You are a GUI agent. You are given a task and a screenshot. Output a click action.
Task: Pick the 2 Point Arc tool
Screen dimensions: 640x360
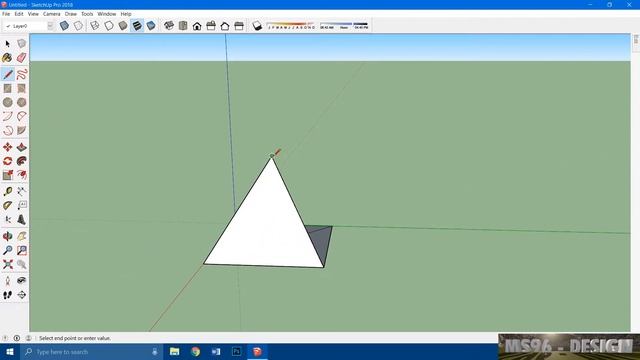(x=22, y=116)
